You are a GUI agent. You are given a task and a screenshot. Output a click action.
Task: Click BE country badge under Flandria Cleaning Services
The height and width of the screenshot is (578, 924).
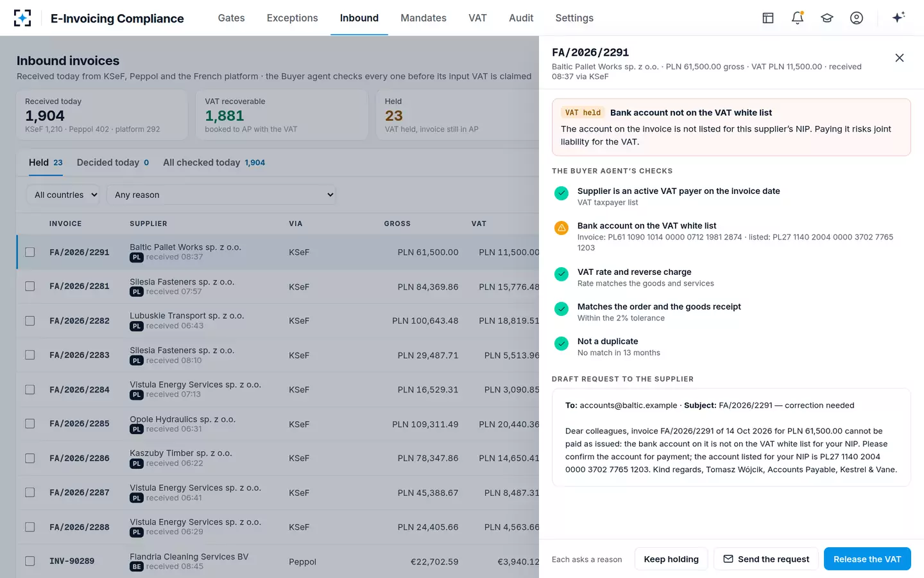(137, 567)
